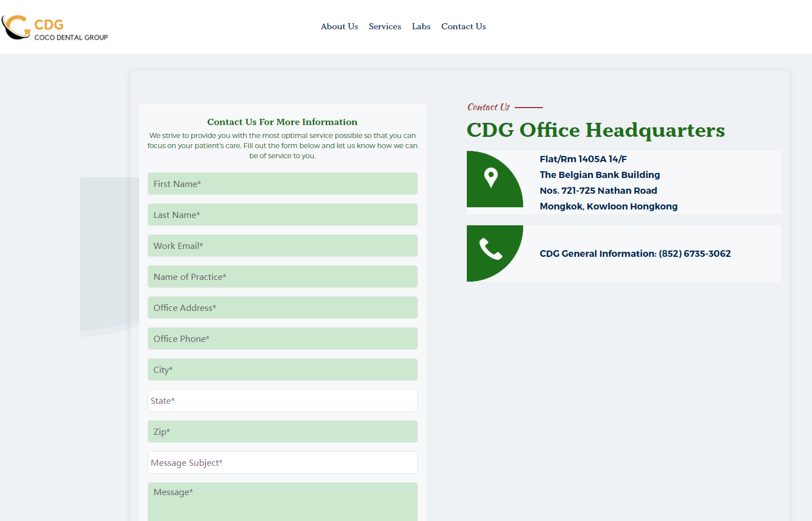812x521 pixels.
Task: Open Contact Us in the navigation
Action: [463, 26]
